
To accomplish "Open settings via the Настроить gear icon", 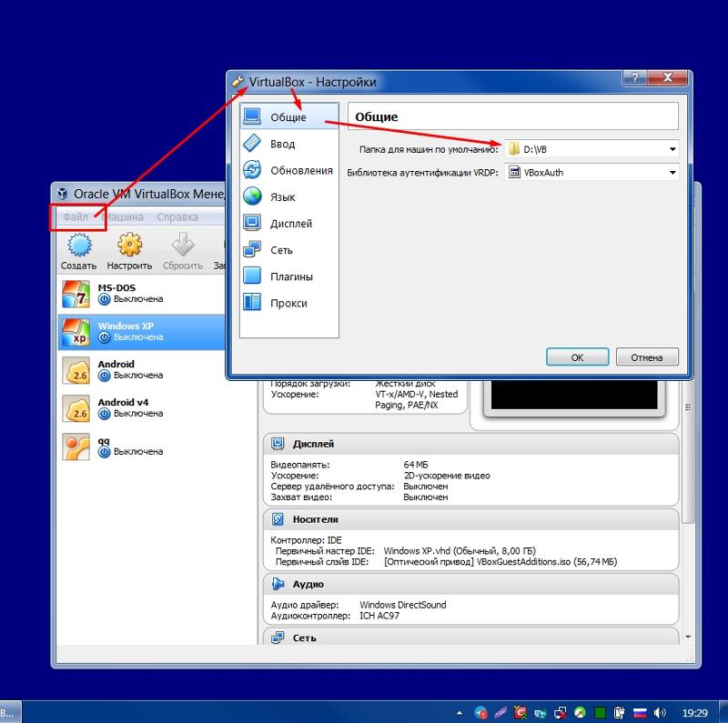I will (128, 248).
